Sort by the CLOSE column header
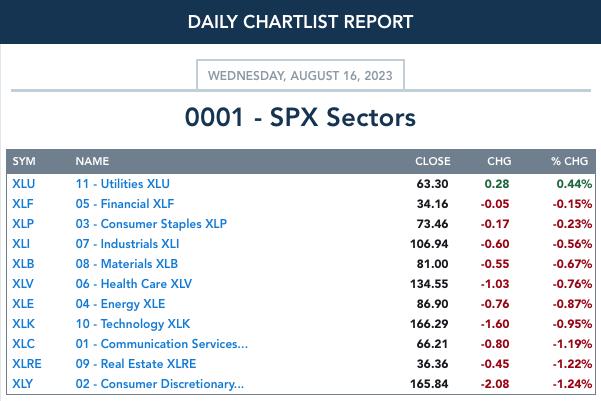 [x=433, y=161]
